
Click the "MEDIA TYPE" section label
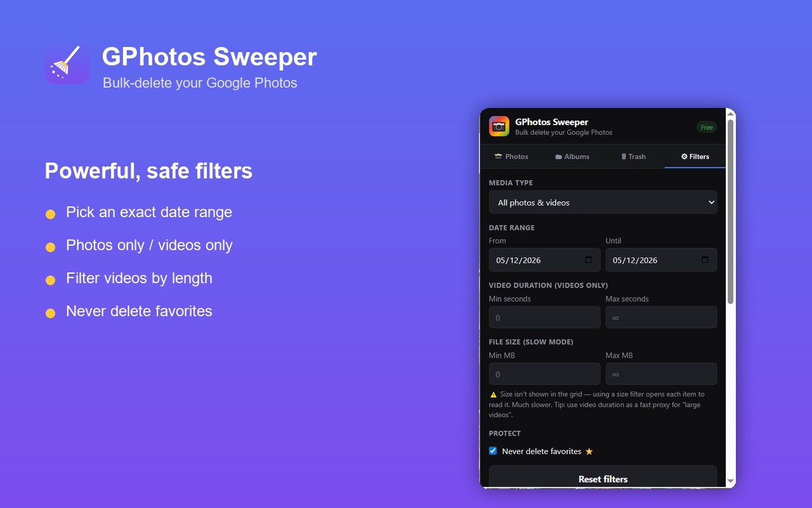(x=511, y=183)
